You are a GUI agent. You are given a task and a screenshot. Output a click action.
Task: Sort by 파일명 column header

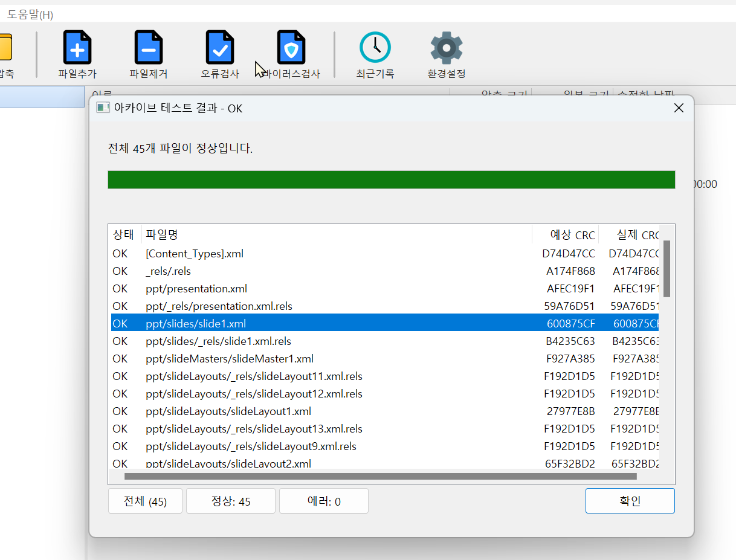click(337, 235)
